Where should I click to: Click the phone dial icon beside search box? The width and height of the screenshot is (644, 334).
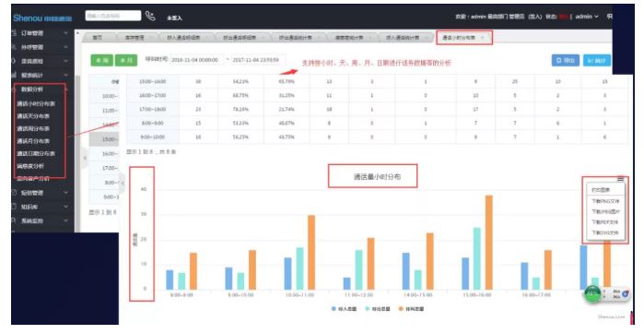tap(150, 16)
